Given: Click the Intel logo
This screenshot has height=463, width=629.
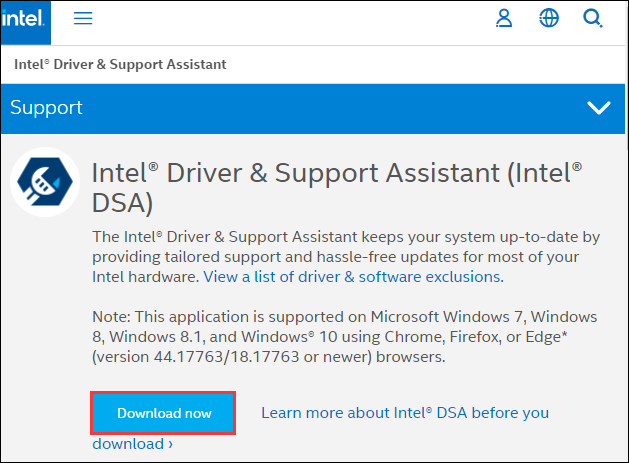Looking at the screenshot, I should click(26, 22).
